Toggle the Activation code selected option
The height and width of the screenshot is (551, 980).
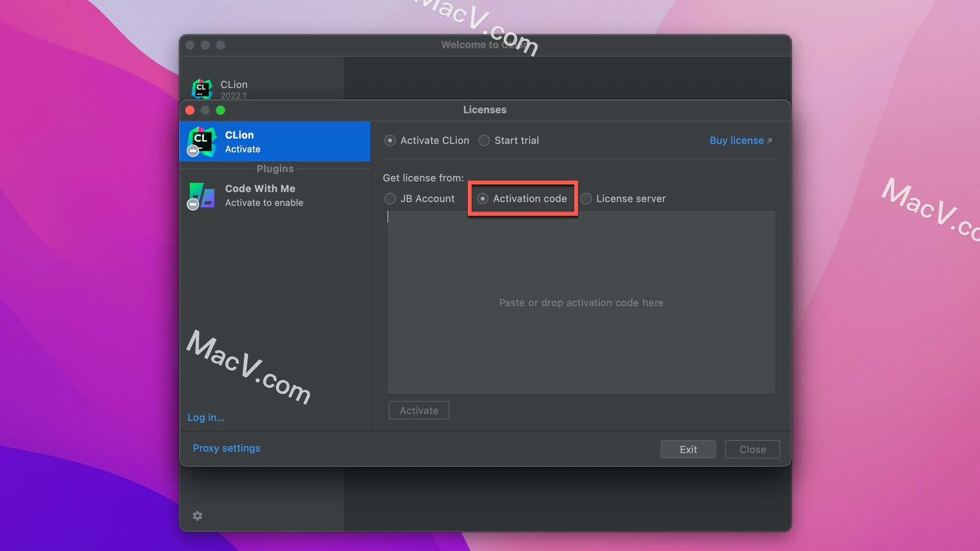coord(482,198)
